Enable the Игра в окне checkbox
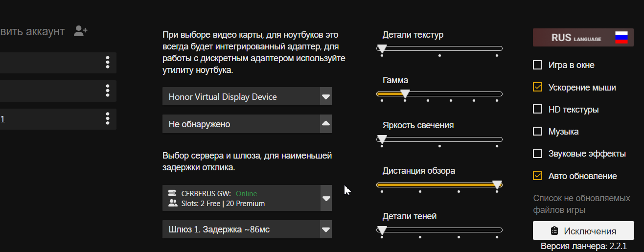Image resolution: width=644 pixels, height=252 pixels. 537,65
